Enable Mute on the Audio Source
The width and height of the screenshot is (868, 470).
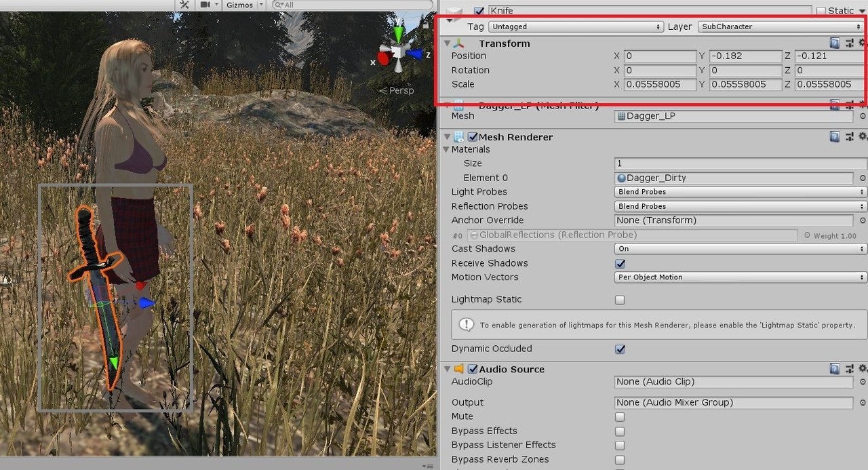tap(620, 417)
